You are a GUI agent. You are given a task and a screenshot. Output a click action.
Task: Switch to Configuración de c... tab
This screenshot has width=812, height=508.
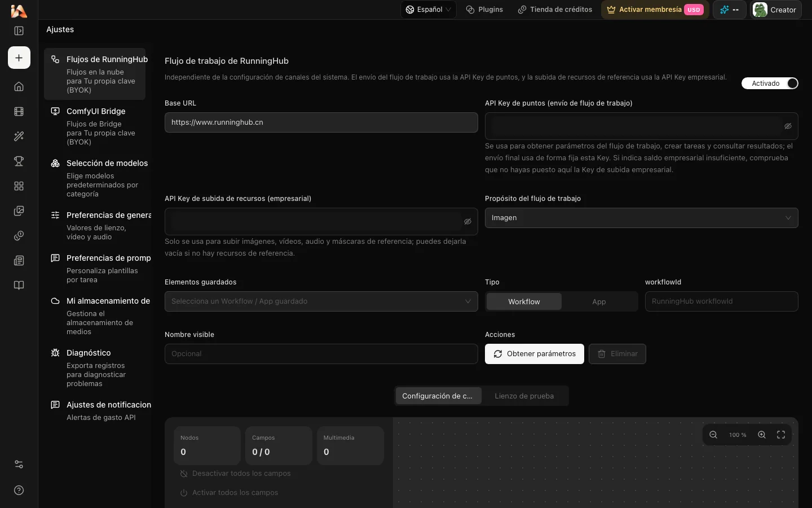point(438,396)
